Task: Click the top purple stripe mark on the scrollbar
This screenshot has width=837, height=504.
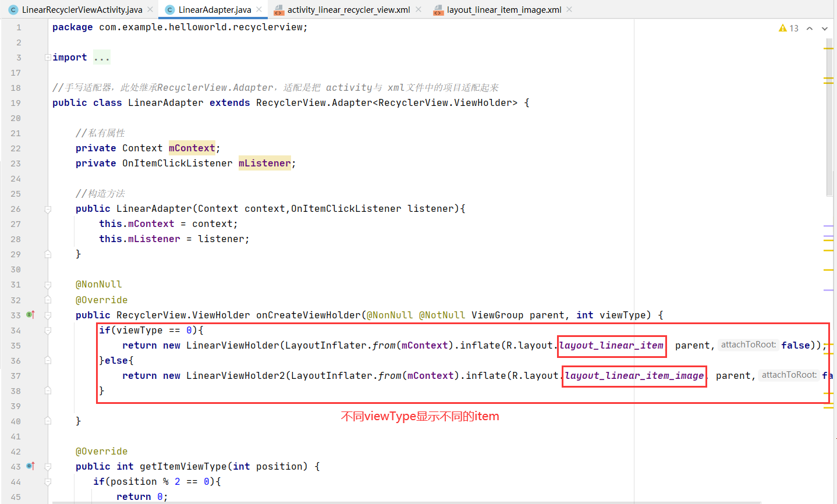Action: click(829, 225)
